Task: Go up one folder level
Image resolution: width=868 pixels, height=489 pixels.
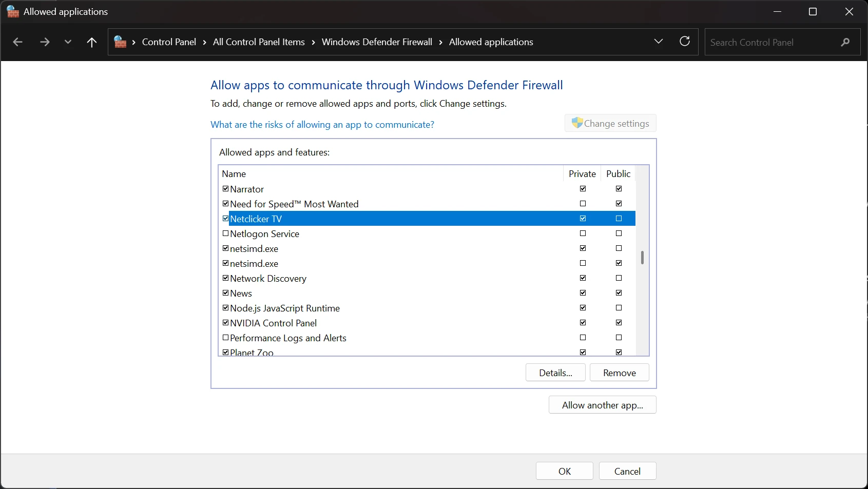Action: click(92, 42)
